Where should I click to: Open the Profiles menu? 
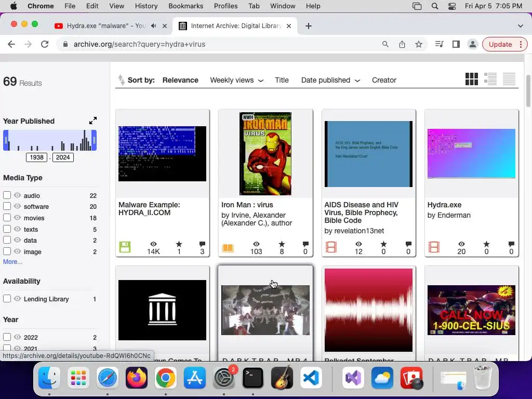pyautogui.click(x=225, y=6)
